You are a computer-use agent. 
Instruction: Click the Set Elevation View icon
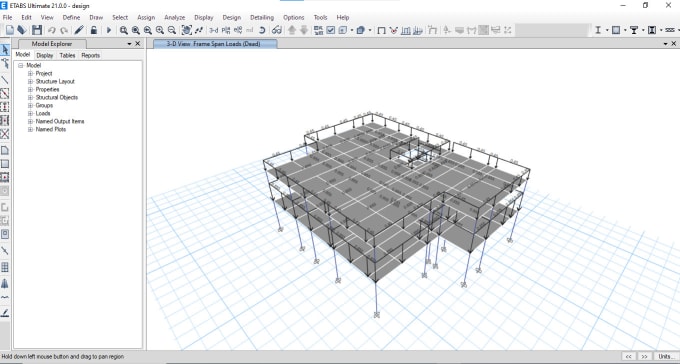coord(238,30)
